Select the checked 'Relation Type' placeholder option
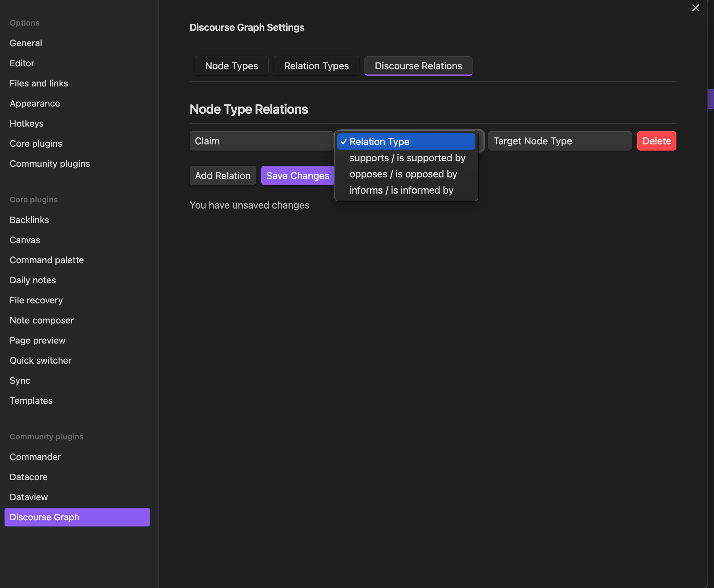The width and height of the screenshot is (714, 588). point(406,141)
